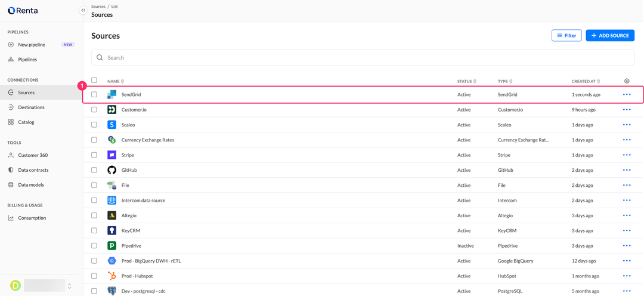
Task: Collapse the sidebar with arrow button
Action: [x=83, y=10]
